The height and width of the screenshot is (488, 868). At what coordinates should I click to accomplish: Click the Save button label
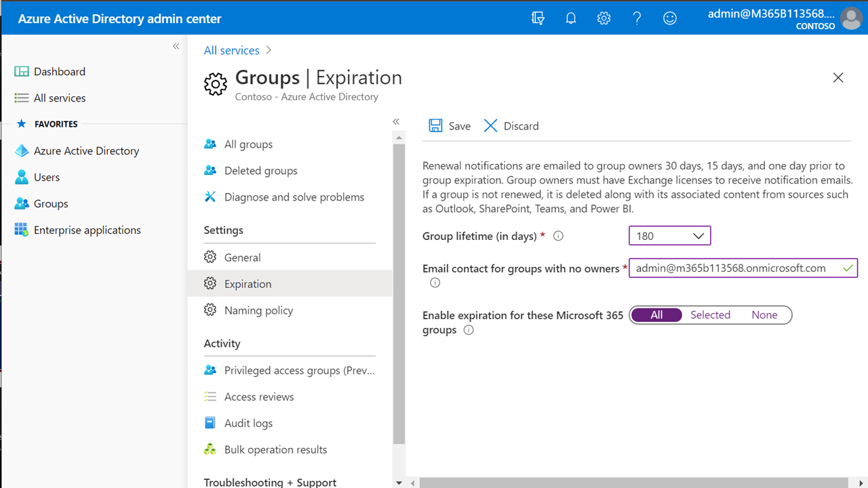tap(459, 126)
